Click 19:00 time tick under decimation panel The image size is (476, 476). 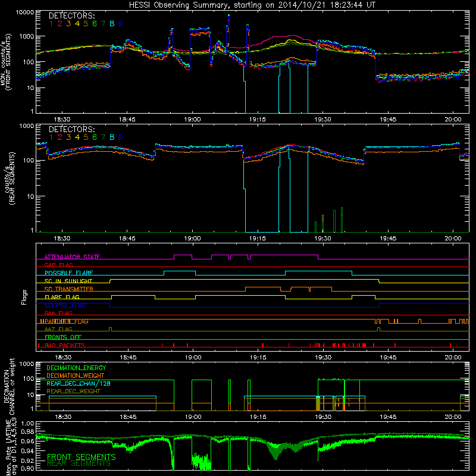(193, 417)
